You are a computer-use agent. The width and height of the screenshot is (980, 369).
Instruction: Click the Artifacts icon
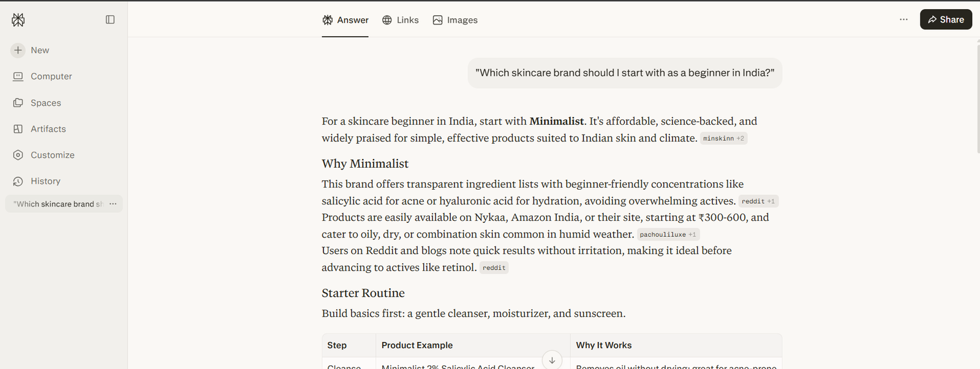coord(18,129)
